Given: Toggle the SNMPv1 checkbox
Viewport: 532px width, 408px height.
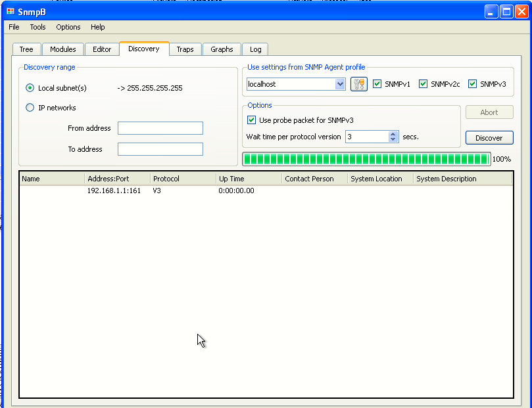Looking at the screenshot, I should pos(377,84).
